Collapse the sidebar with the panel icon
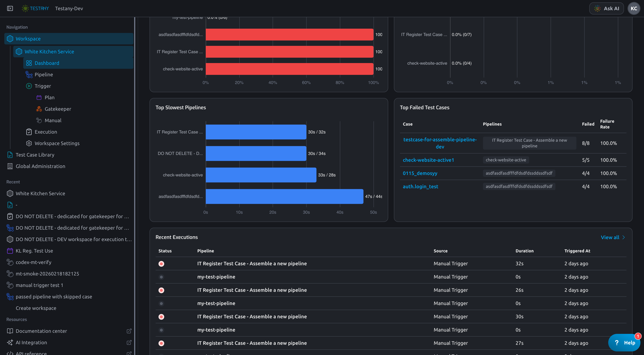The image size is (644, 355). point(10,9)
